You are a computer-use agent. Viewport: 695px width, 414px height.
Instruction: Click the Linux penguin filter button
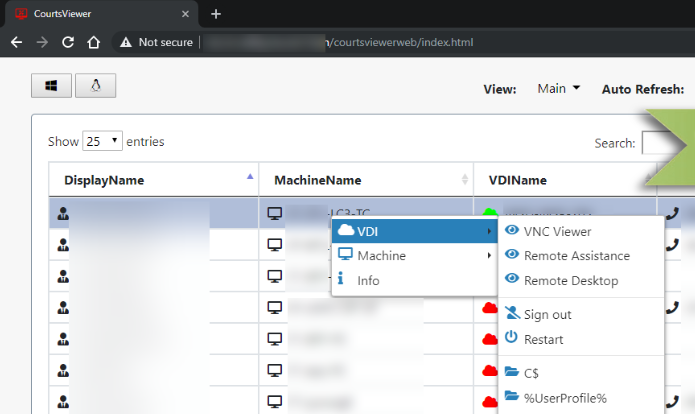96,86
